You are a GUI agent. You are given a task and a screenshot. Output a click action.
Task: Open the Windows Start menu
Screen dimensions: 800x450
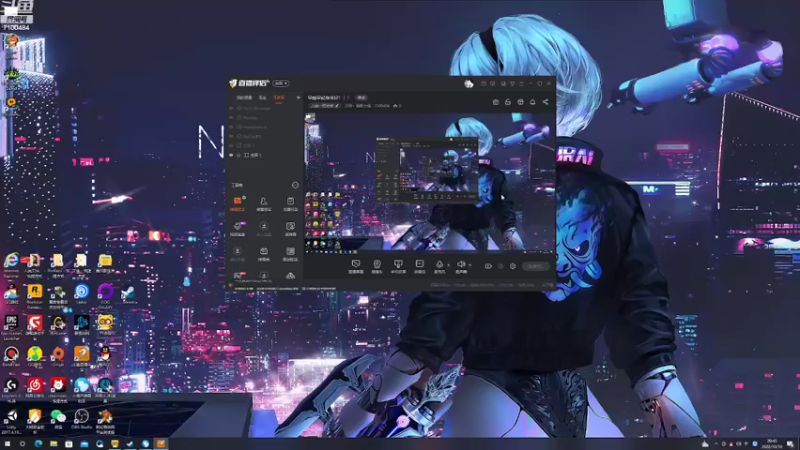[x=7, y=444]
